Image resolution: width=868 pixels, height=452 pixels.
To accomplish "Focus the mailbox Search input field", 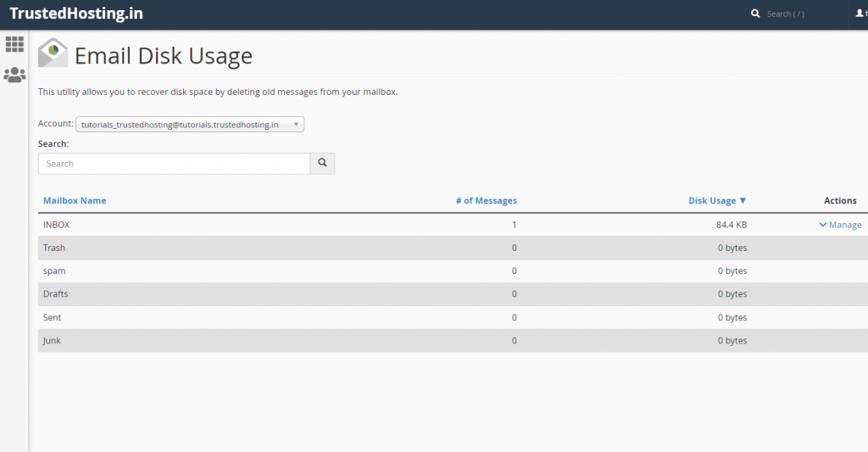I will click(174, 164).
